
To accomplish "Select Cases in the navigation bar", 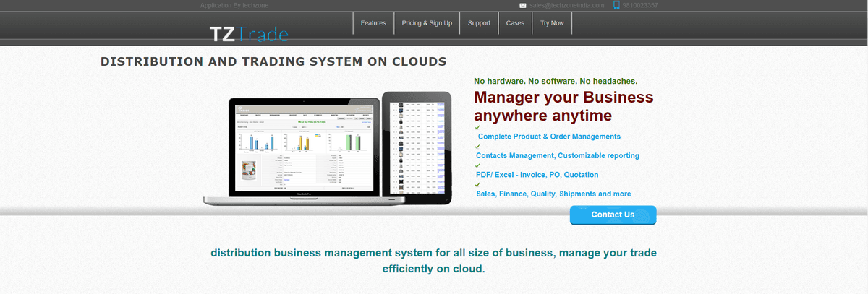I will click(x=515, y=23).
